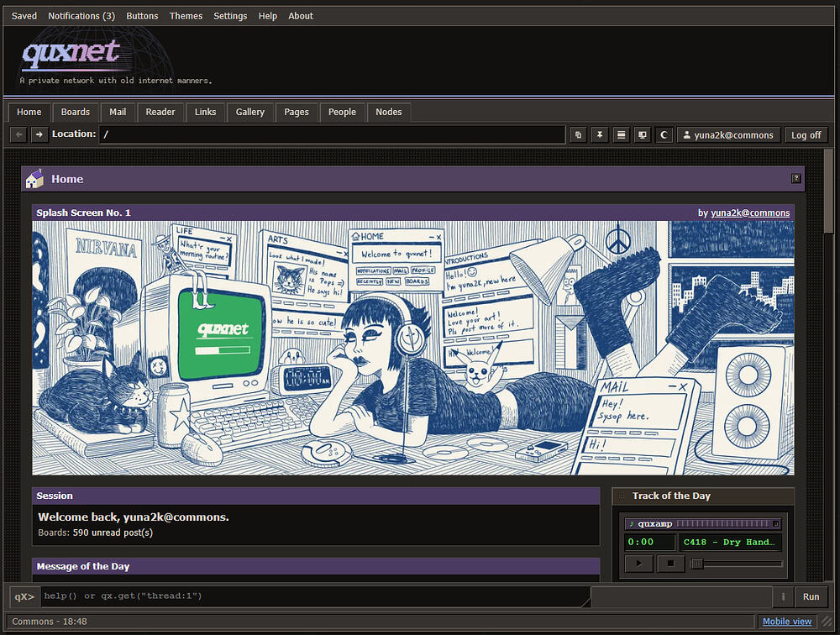The height and width of the screenshot is (635, 840).
Task: Click the monitor icon in the toolbar
Action: 643,135
